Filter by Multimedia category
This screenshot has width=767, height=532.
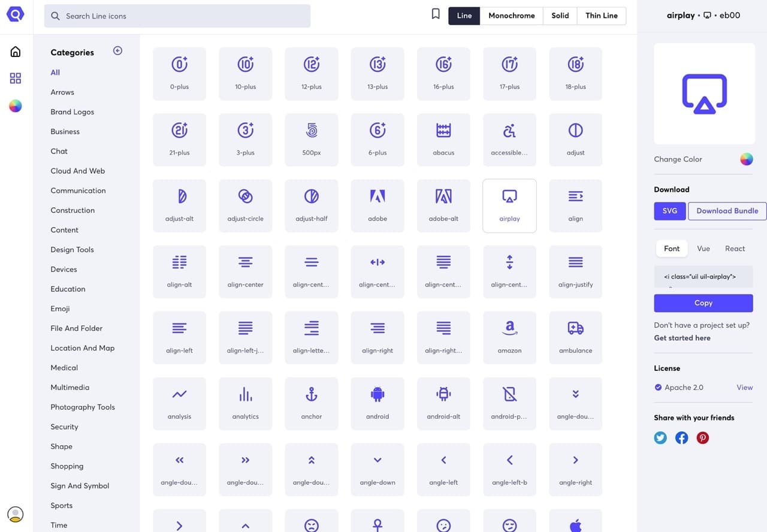(x=70, y=388)
